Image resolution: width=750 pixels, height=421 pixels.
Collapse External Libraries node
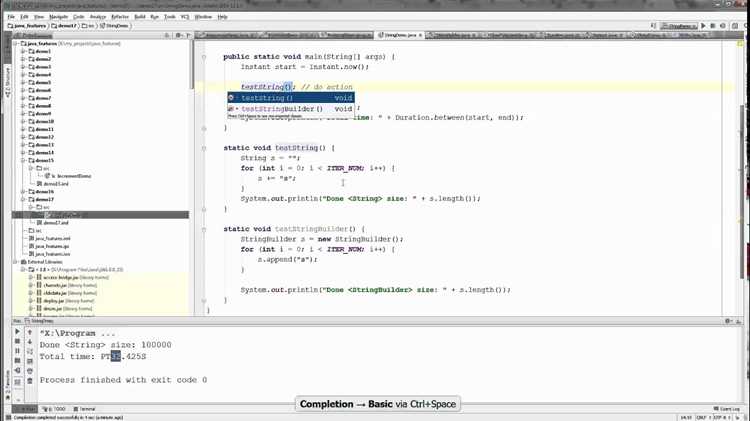pyautogui.click(x=16, y=262)
